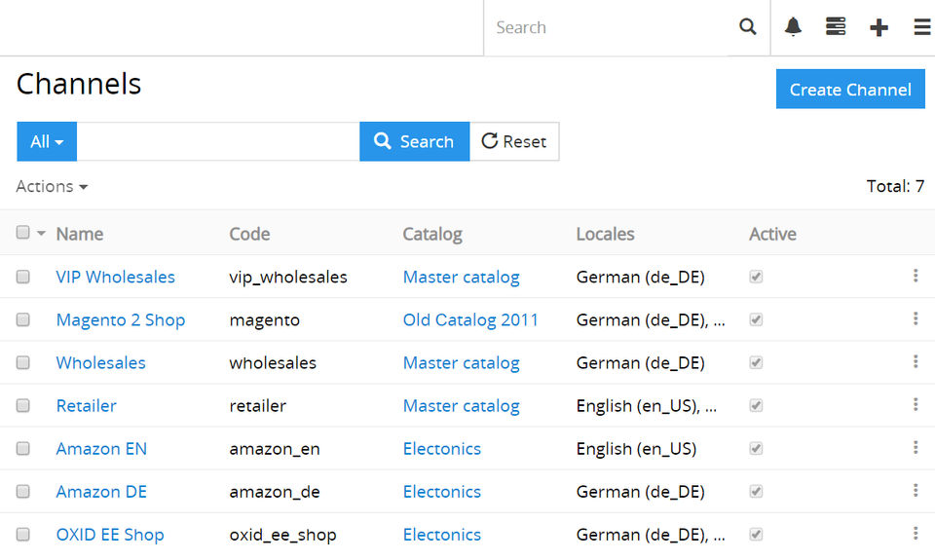Open row actions for Magento 2 Shop

[x=916, y=319]
